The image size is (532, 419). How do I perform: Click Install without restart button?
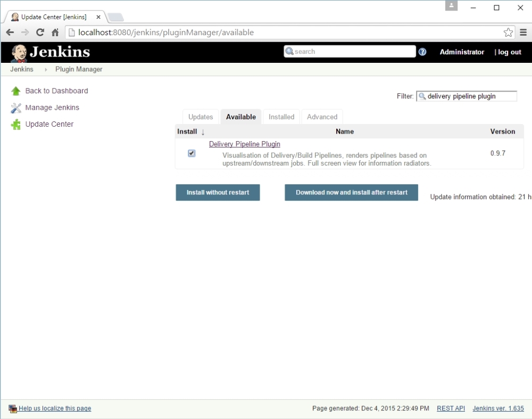[218, 193]
